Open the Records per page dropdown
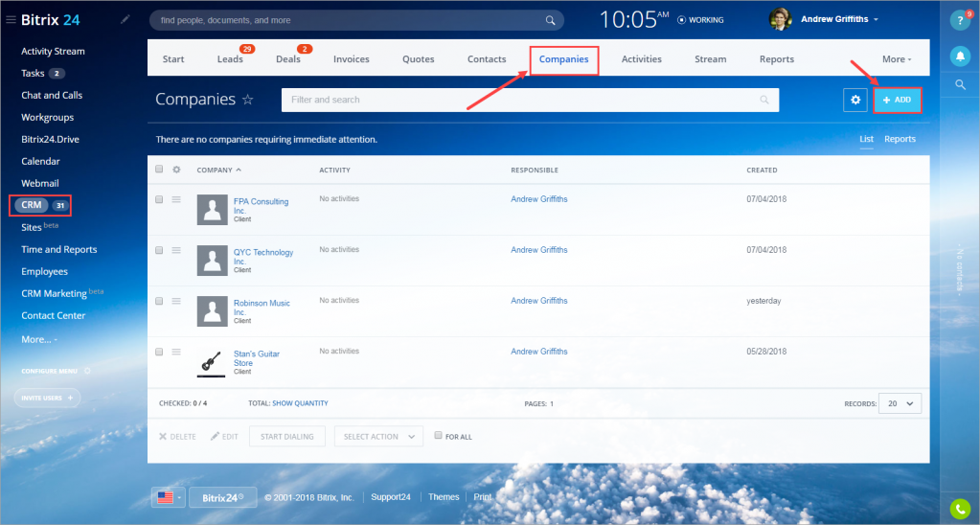 tap(900, 403)
